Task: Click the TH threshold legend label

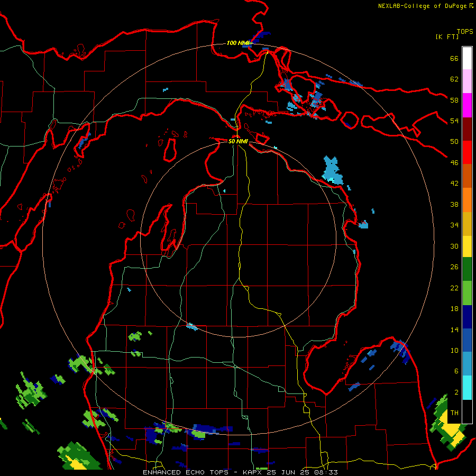Action: (454, 413)
